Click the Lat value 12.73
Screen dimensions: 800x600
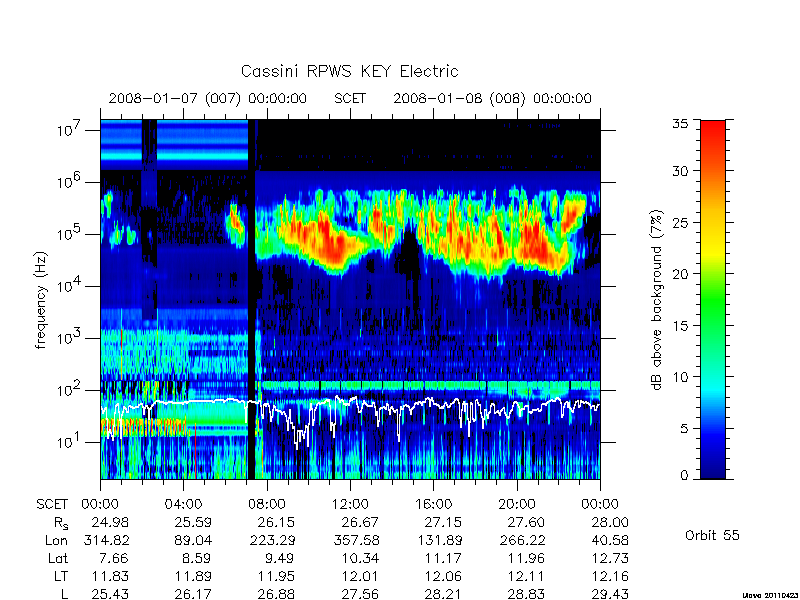coord(610,558)
